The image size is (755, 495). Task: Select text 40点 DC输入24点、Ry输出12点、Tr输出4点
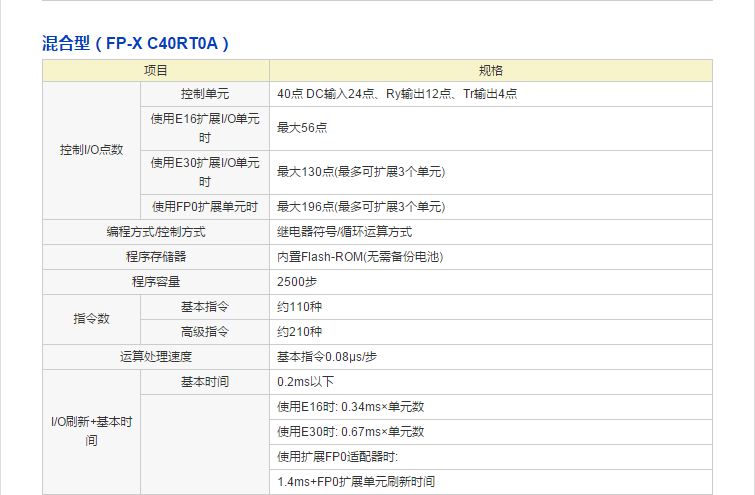point(397,94)
